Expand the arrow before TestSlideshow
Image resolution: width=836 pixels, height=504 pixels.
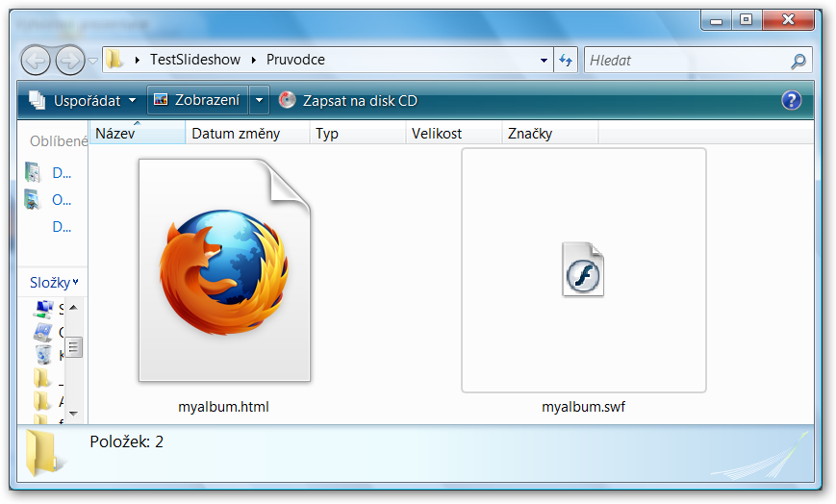pyautogui.click(x=138, y=61)
